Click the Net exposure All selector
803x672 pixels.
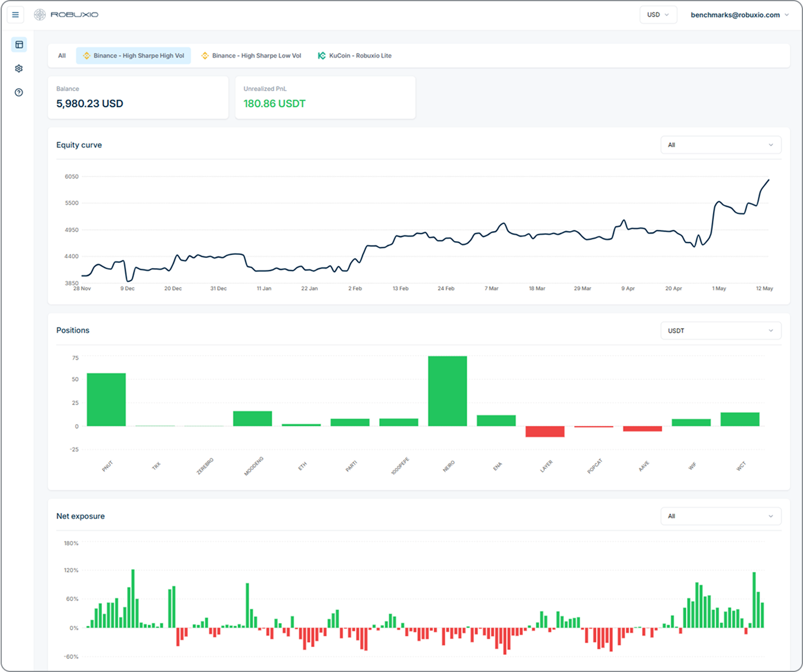(x=720, y=516)
